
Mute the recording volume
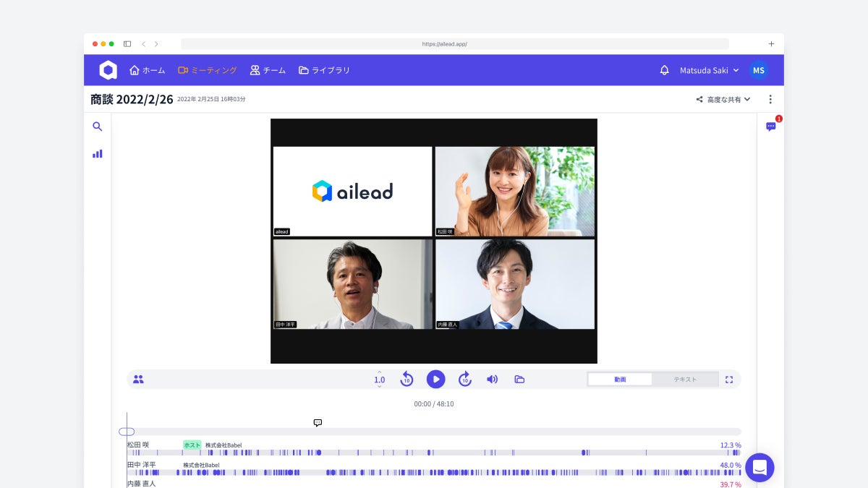point(492,379)
